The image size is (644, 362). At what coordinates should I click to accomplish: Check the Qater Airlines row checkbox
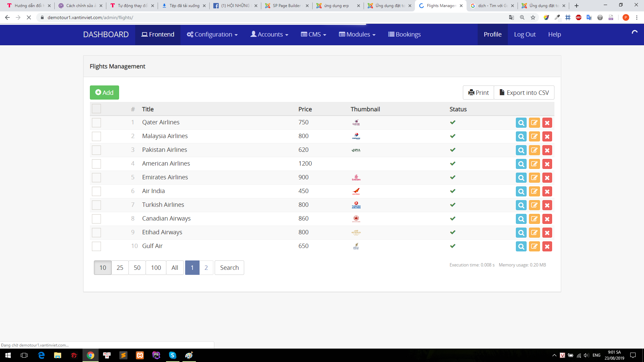coord(96,123)
